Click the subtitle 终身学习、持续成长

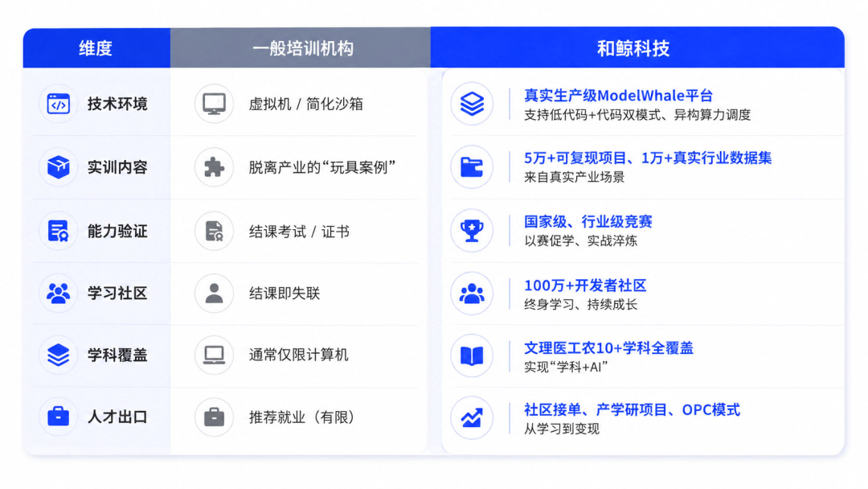point(581,305)
